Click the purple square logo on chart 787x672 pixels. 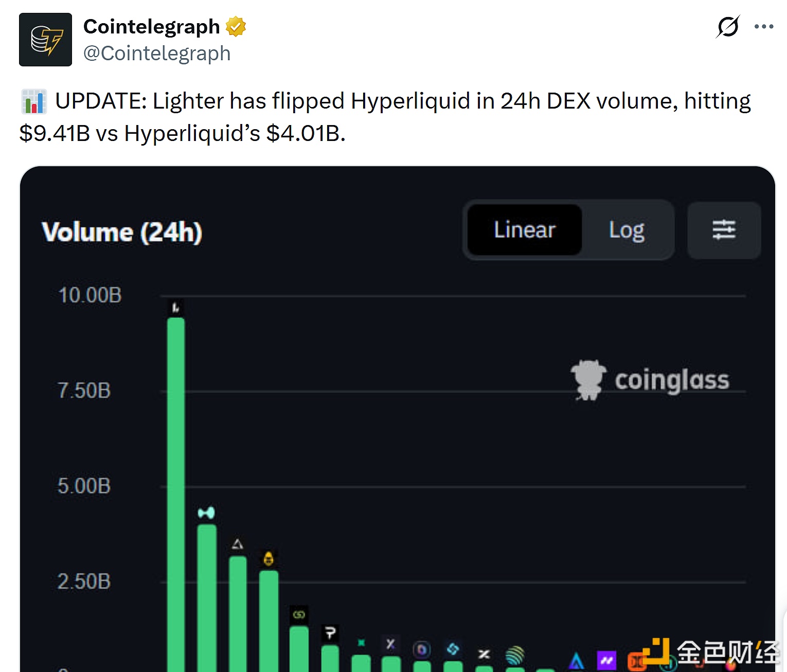tap(606, 660)
